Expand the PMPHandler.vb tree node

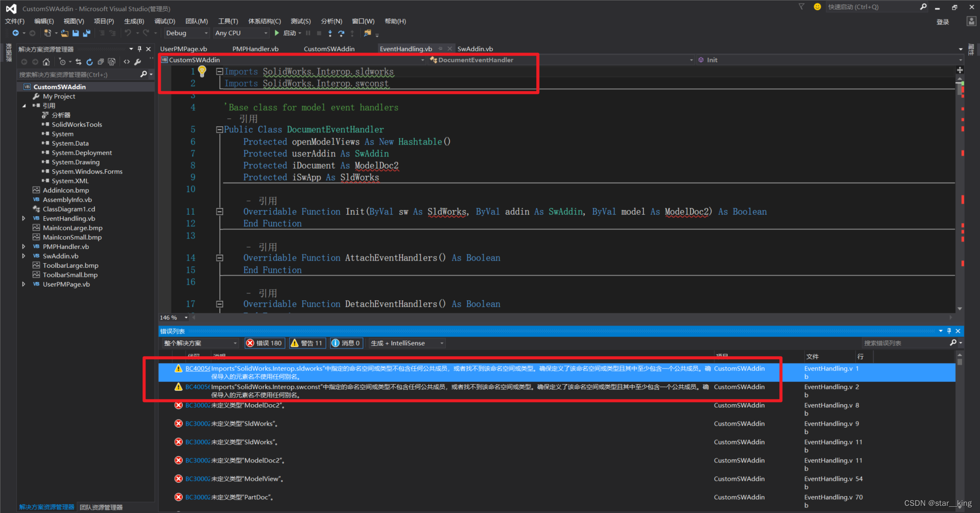pos(23,247)
